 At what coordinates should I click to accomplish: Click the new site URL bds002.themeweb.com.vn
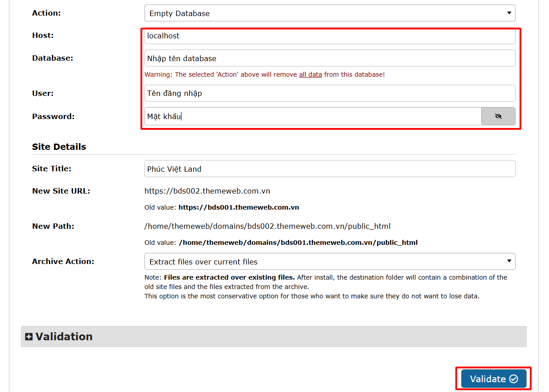(207, 191)
